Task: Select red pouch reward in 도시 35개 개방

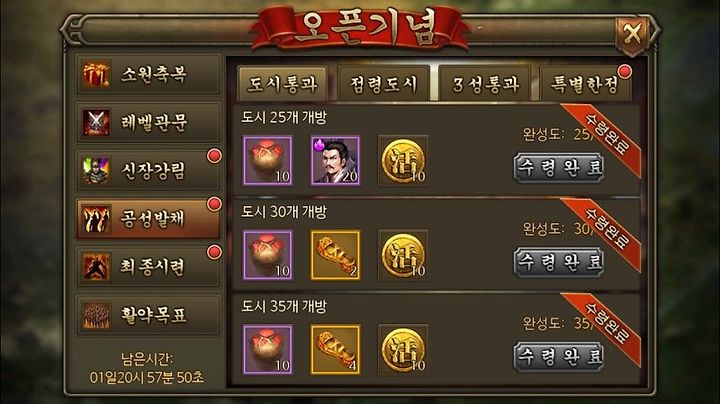Action: click(268, 349)
